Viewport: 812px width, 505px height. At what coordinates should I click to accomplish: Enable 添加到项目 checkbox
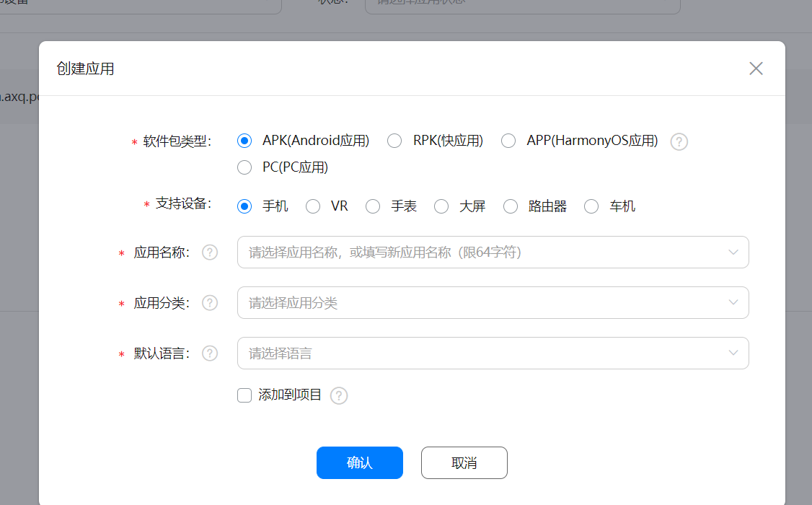244,395
